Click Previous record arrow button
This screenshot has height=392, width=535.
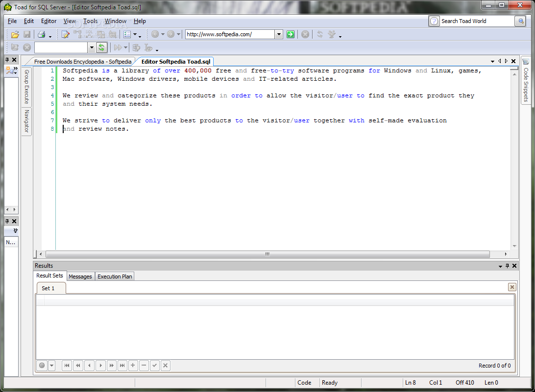pyautogui.click(x=89, y=366)
